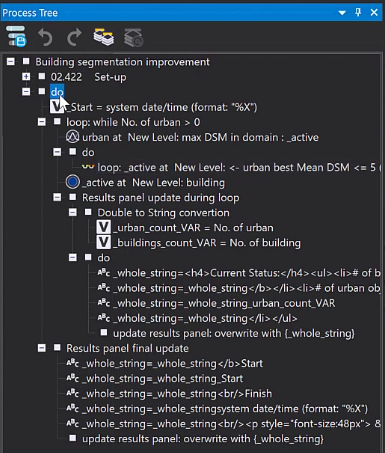Click the undo arrow in the toolbar
Viewport: 385px width, 453px height.
click(x=45, y=37)
